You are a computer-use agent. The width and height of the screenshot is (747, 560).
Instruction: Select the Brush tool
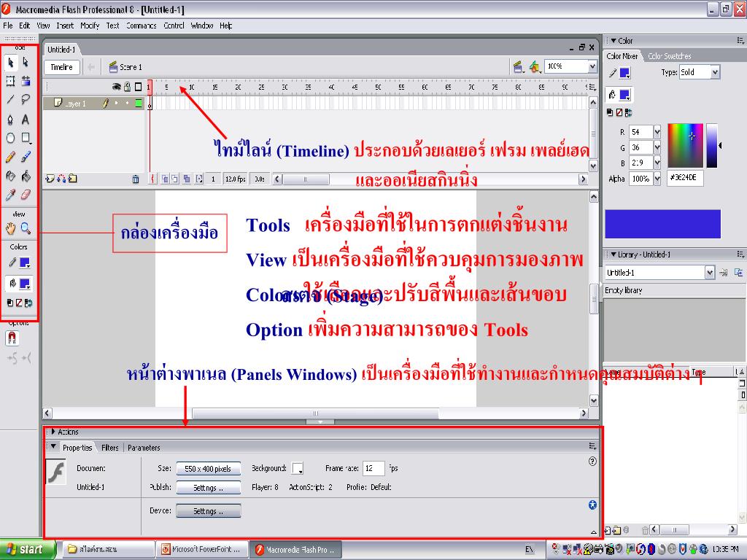26,157
